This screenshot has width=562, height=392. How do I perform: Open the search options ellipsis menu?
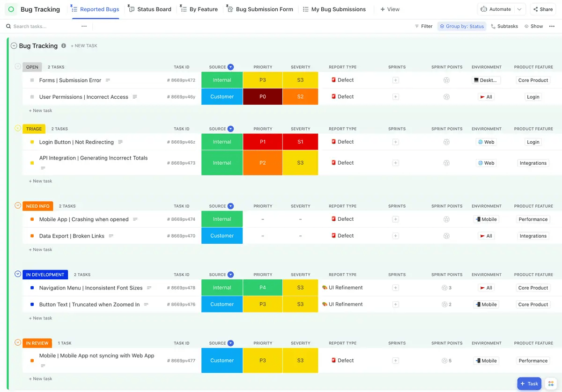pyautogui.click(x=84, y=26)
